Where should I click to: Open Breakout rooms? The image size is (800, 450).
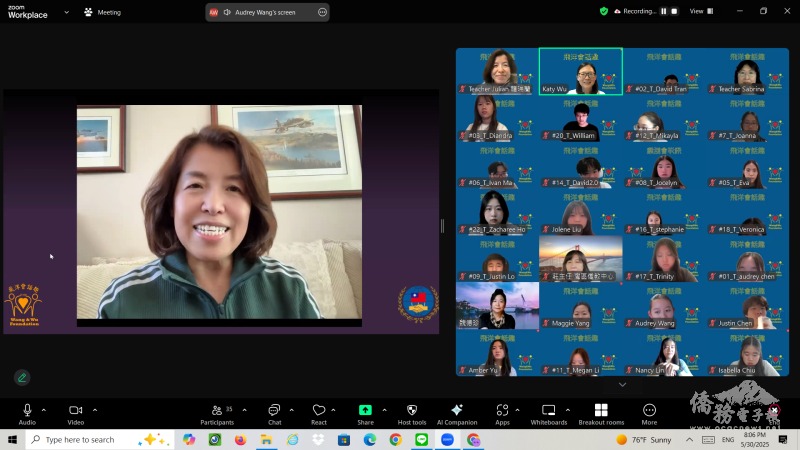(x=601, y=411)
